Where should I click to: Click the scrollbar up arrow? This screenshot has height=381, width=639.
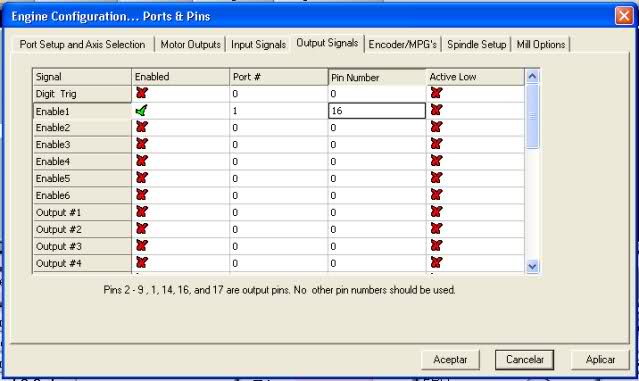[532, 76]
